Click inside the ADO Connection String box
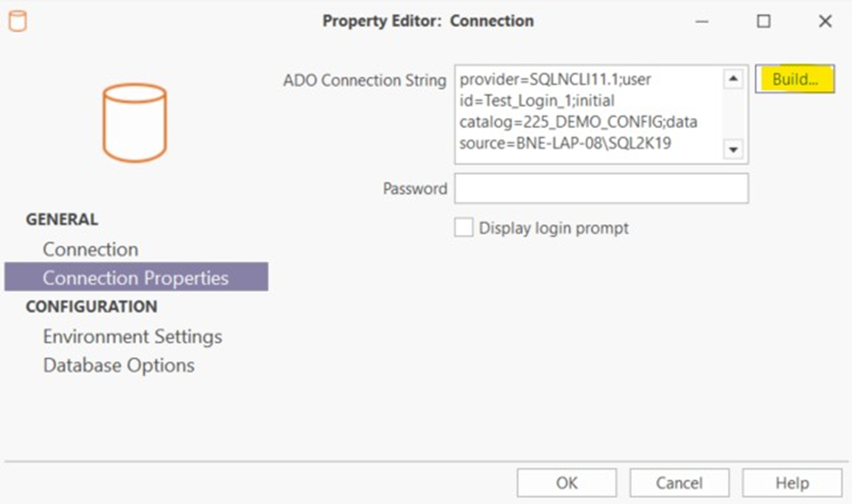Screen dimensions: 852x504 tap(589, 114)
